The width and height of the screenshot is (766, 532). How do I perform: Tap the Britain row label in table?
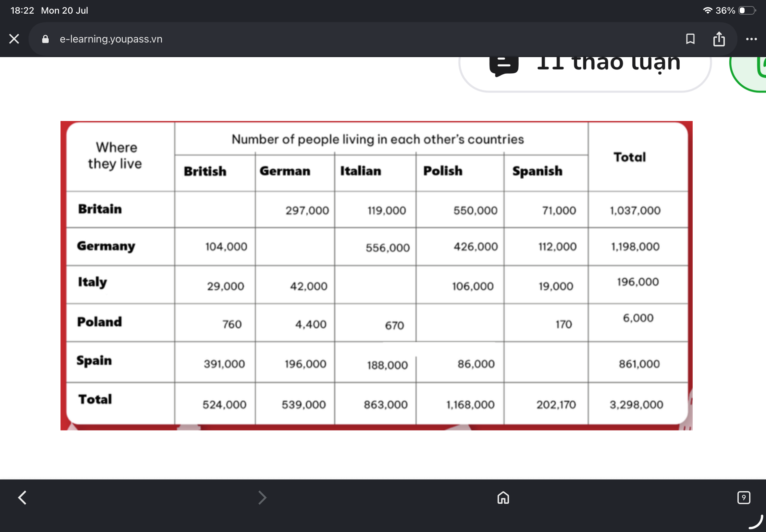100,209
